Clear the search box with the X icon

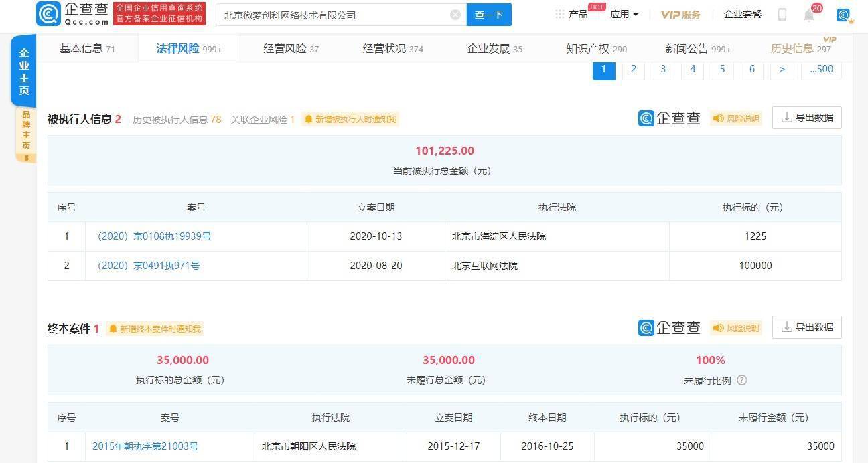(455, 15)
